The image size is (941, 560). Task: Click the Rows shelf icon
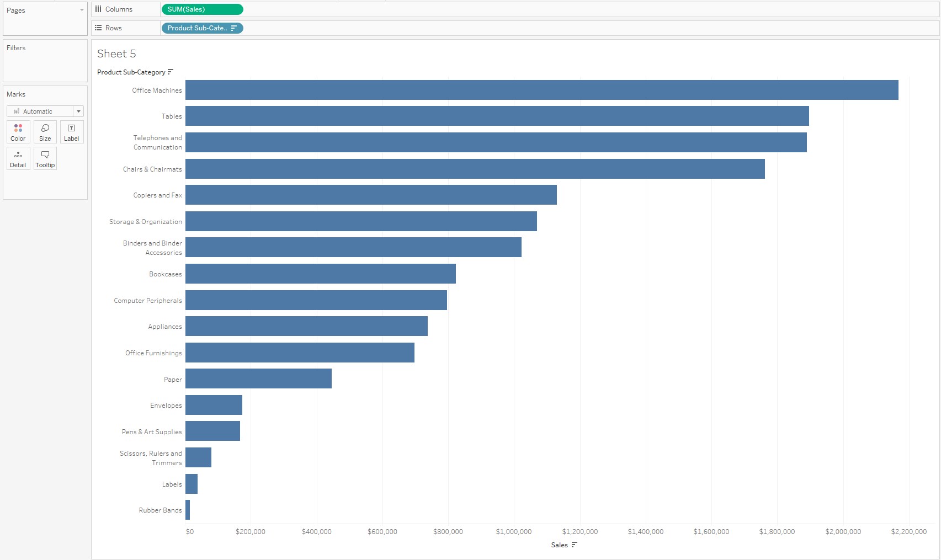click(98, 28)
